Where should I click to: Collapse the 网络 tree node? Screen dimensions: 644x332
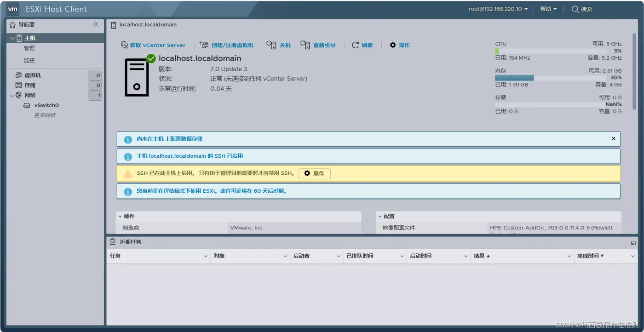(x=12, y=95)
